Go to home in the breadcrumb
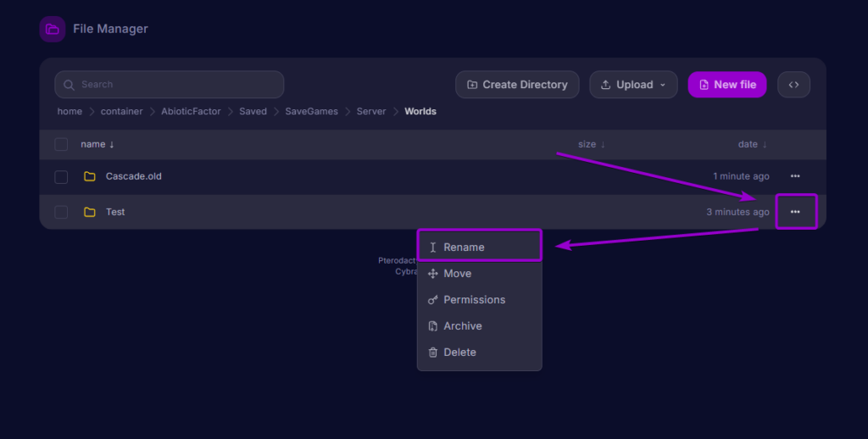Viewport: 868px width, 439px height. pyautogui.click(x=70, y=111)
